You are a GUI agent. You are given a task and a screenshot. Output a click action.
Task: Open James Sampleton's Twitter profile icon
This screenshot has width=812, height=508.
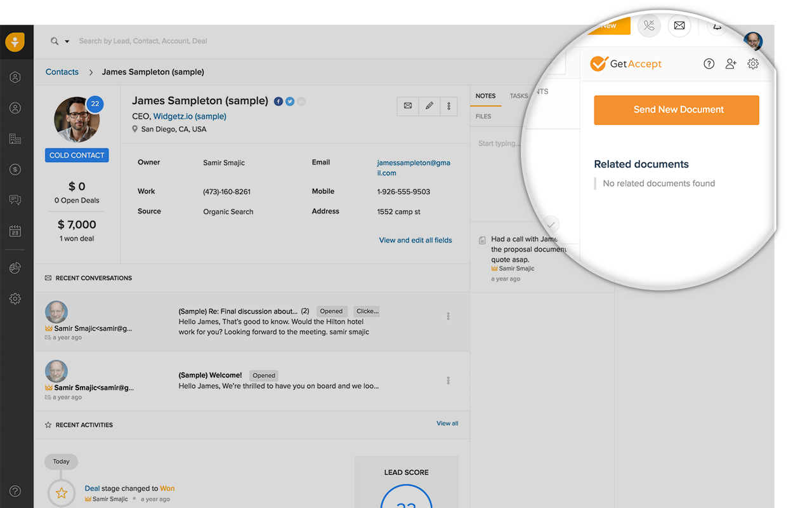(290, 102)
